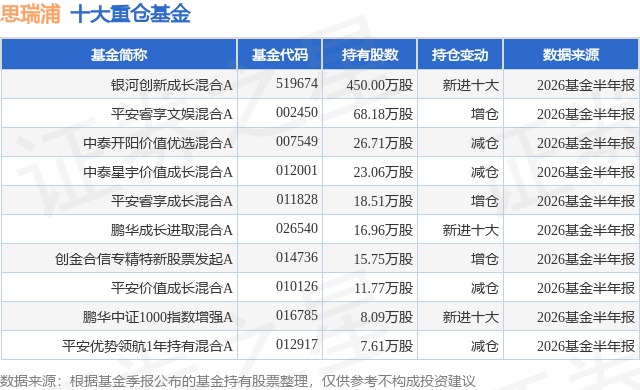Click the 基金简称 column header
640x390 pixels.
click(x=119, y=55)
